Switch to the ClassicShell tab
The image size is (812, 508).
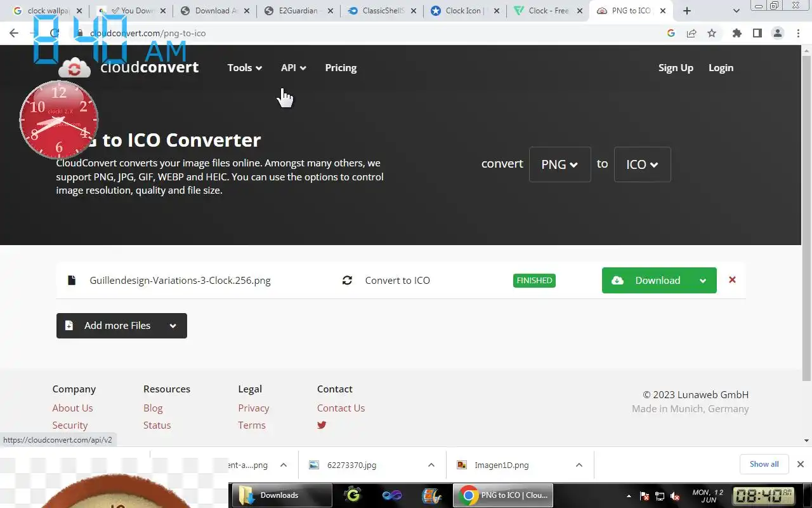[381, 11]
